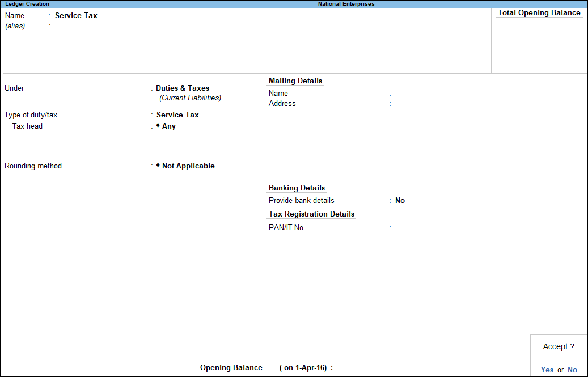588x377 pixels.
Task: Select the 'Tax Registration Details' heading
Action: pos(312,214)
